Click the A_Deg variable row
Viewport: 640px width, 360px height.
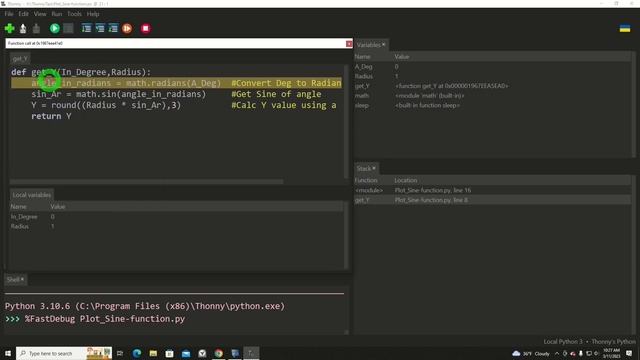492,67
